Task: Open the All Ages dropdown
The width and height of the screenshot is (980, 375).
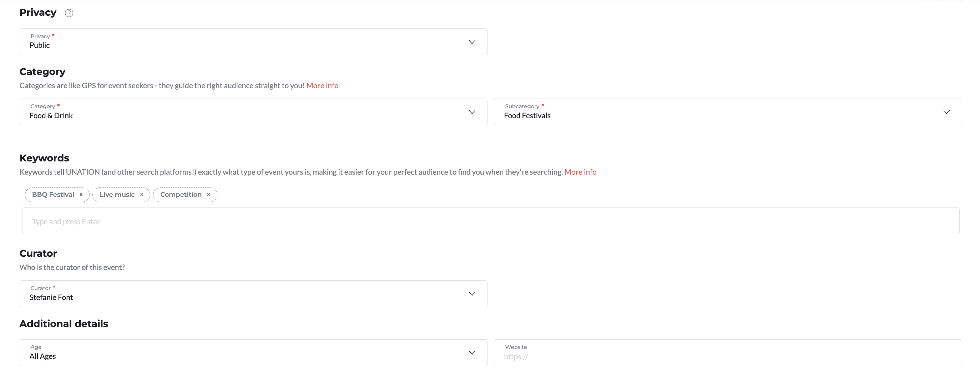Action: [x=253, y=353]
